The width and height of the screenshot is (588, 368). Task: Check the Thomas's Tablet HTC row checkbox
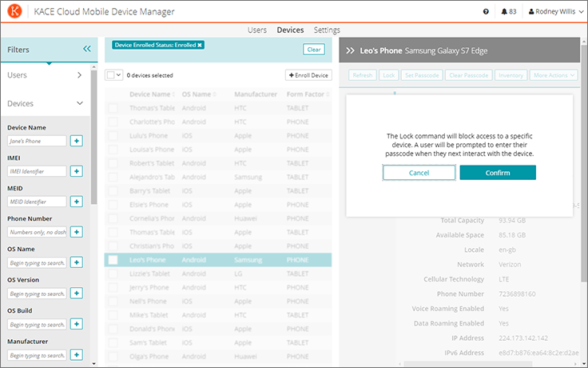(113, 108)
